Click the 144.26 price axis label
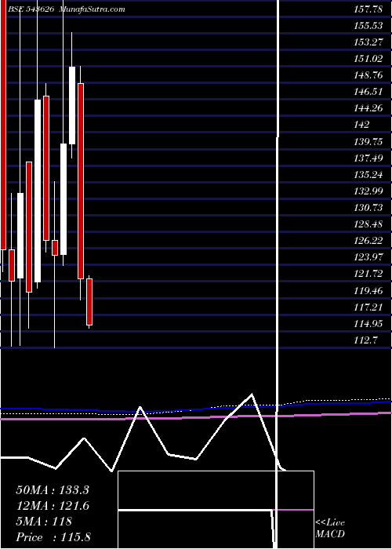The width and height of the screenshot is (392, 549). tap(368, 108)
